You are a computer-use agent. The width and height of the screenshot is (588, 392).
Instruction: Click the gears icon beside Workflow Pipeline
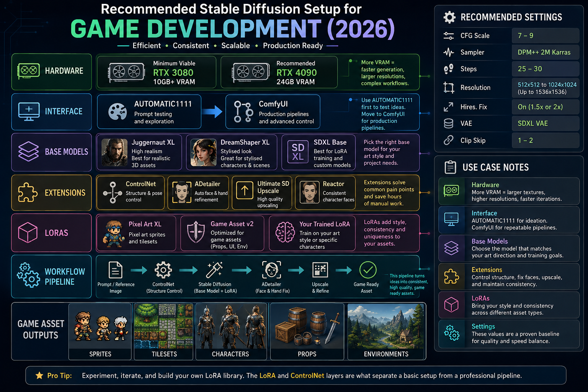pos(28,275)
